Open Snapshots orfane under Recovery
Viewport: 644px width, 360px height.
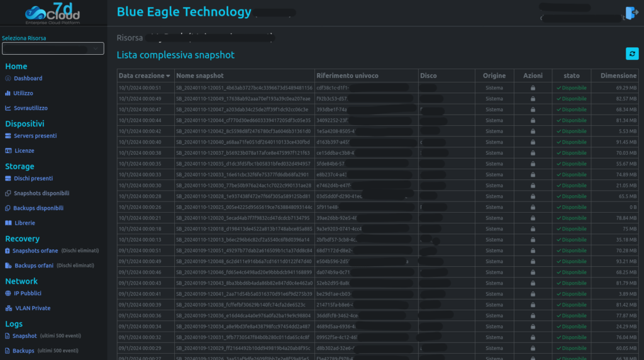coord(35,250)
